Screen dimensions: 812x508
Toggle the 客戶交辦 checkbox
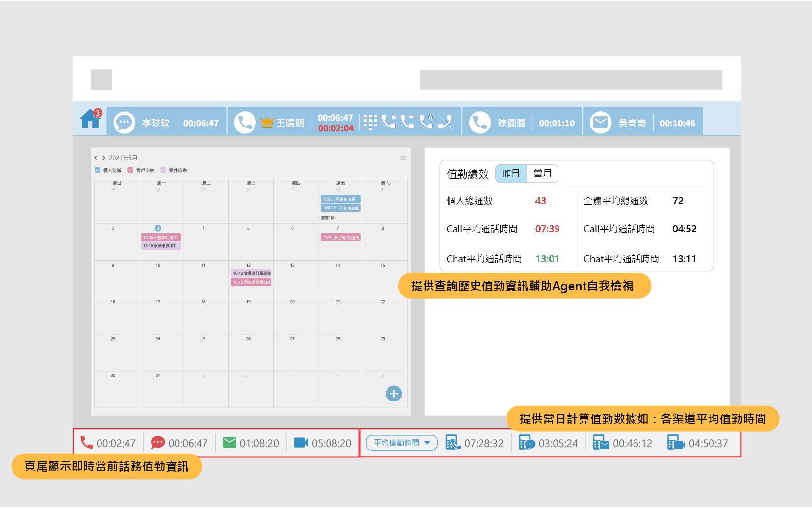pyautogui.click(x=130, y=170)
